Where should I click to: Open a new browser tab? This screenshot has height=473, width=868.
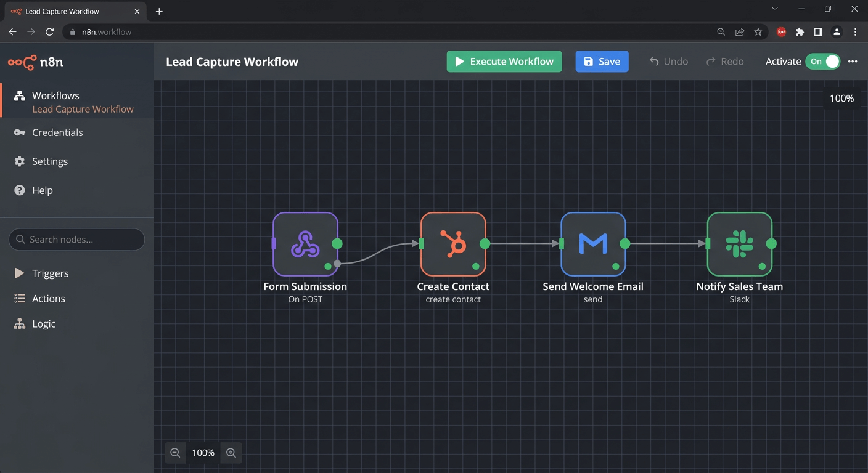159,11
